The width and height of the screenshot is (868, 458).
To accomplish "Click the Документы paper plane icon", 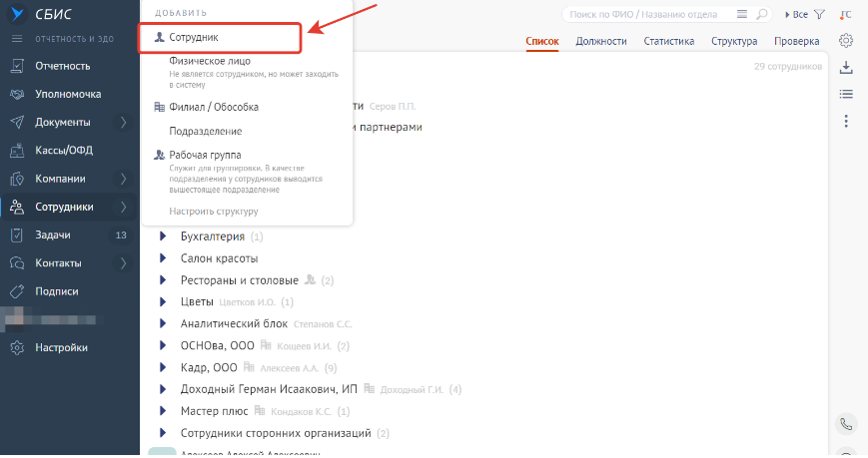I will [17, 123].
